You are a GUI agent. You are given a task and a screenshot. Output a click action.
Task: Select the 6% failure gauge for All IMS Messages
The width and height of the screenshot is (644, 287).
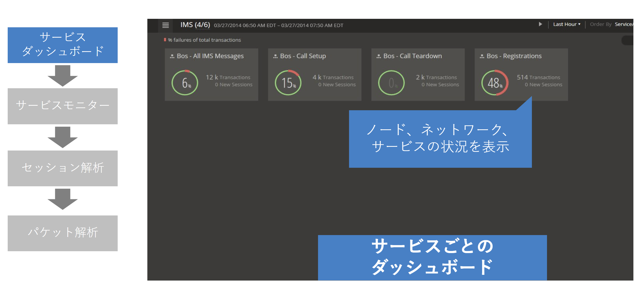point(185,82)
